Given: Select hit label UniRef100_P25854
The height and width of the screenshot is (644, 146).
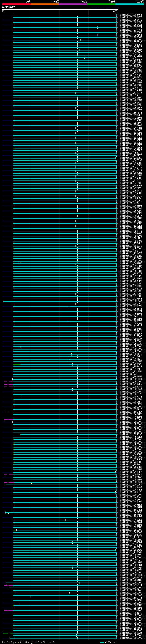Looking at the screenshot, I should tap(131, 118).
